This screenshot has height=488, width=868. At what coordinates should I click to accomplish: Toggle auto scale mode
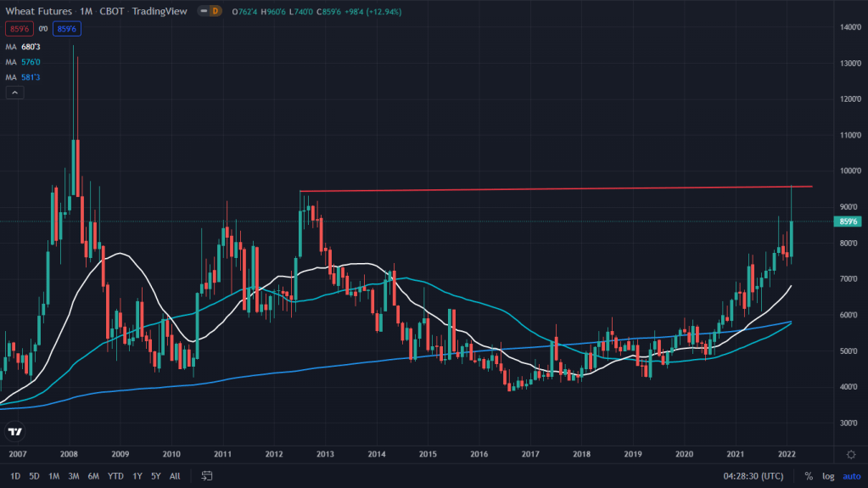point(851,476)
